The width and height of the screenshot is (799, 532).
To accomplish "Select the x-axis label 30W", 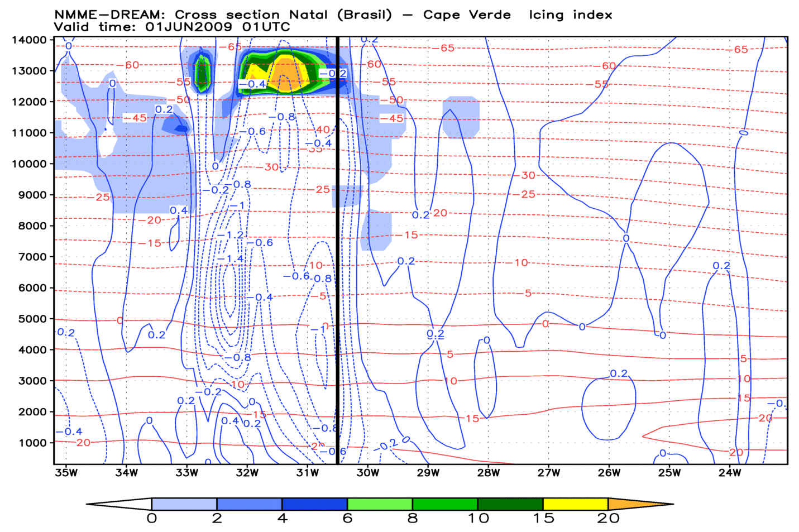I will pos(368,473).
